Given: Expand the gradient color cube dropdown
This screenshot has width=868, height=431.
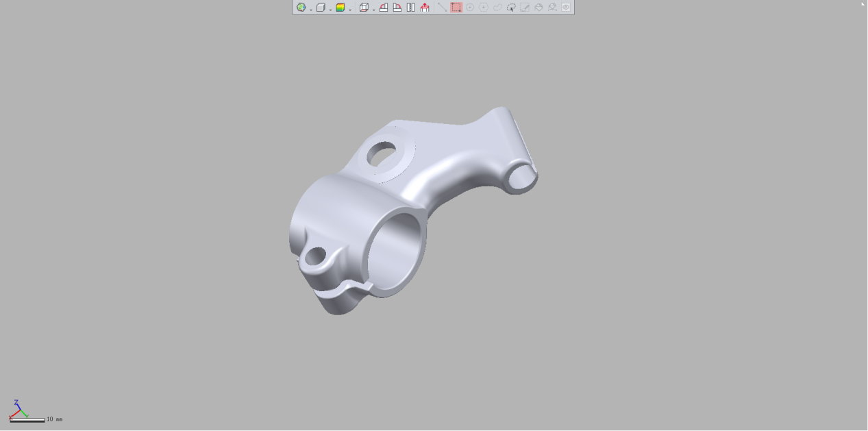Looking at the screenshot, I should pos(350,10).
